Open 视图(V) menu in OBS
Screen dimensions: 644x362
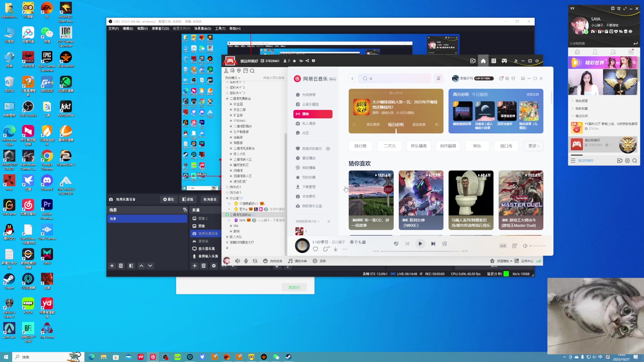point(142,28)
